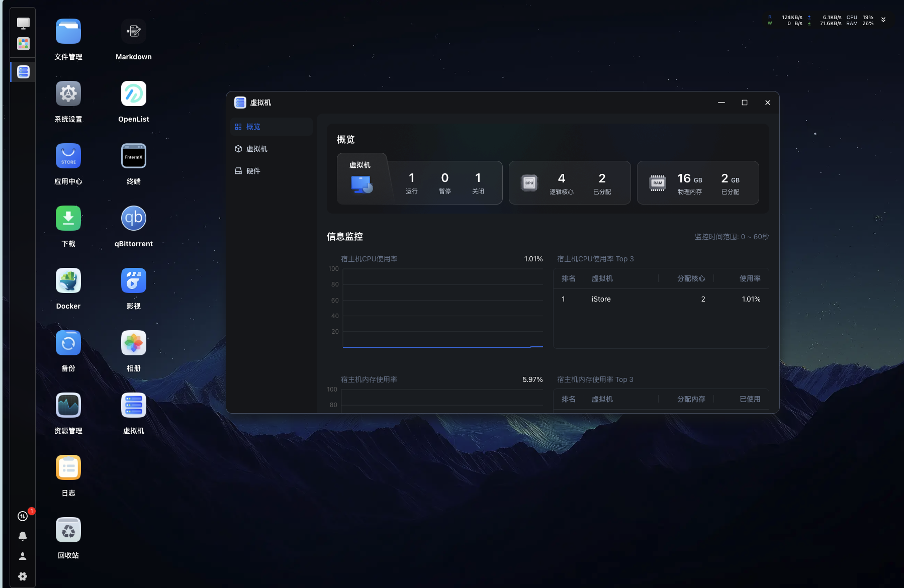
Task: Open the Docker app icon
Action: (x=68, y=281)
